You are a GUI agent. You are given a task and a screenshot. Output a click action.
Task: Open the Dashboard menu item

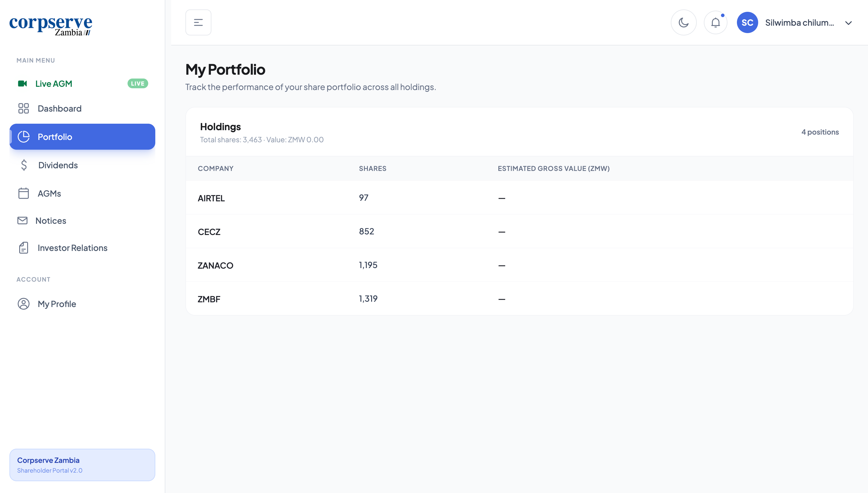tap(59, 108)
